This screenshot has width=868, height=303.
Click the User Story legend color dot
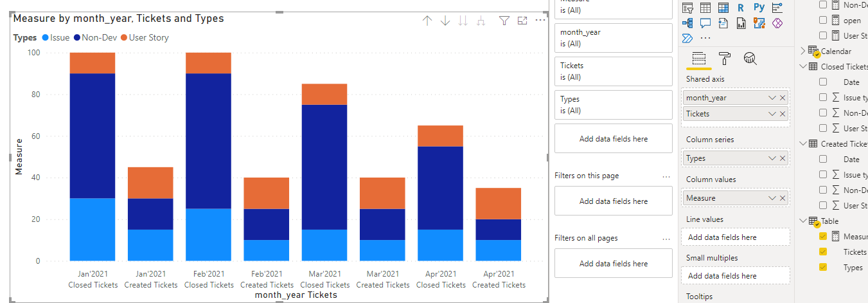tap(124, 38)
